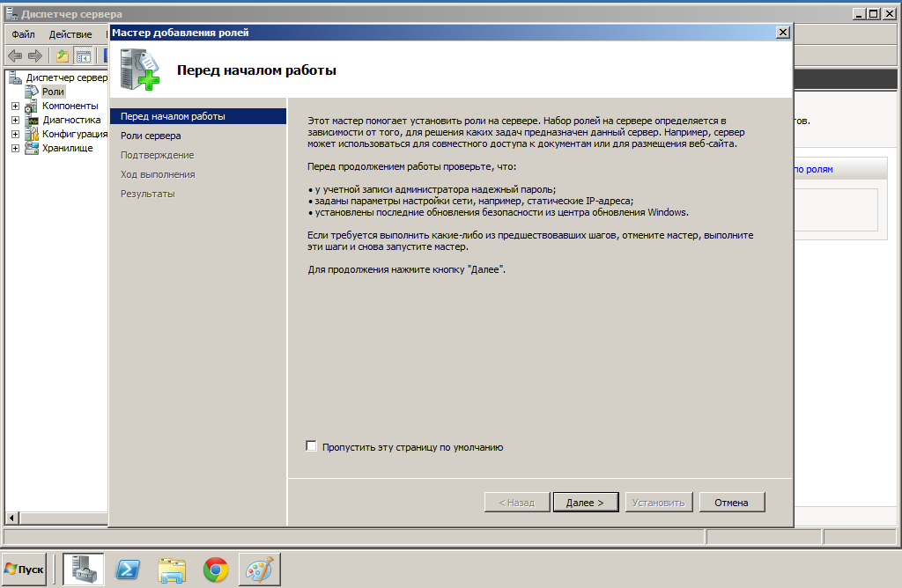Enable 'Пропустить эту страницу по умолчанию' checkbox

pos(311,446)
